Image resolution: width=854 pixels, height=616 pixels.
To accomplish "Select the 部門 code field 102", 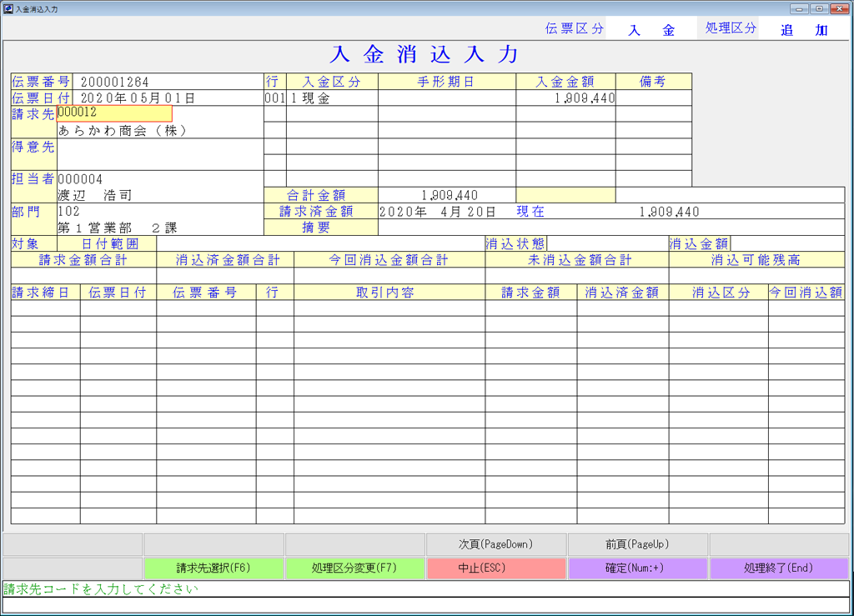I will pos(158,212).
